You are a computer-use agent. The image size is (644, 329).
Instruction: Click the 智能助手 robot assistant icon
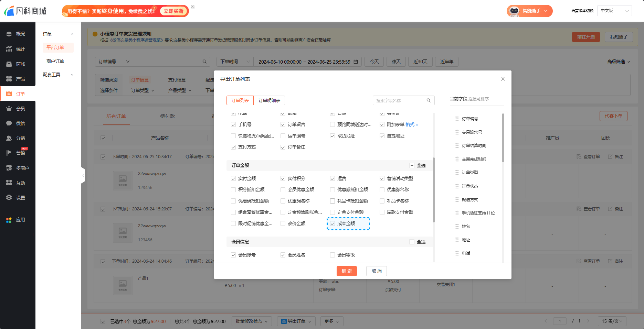tap(514, 11)
